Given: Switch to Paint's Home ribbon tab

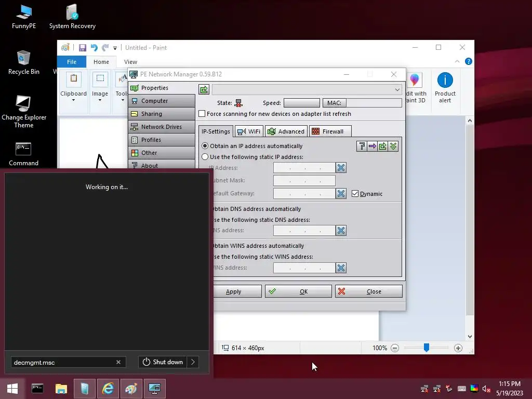Looking at the screenshot, I should 101,62.
